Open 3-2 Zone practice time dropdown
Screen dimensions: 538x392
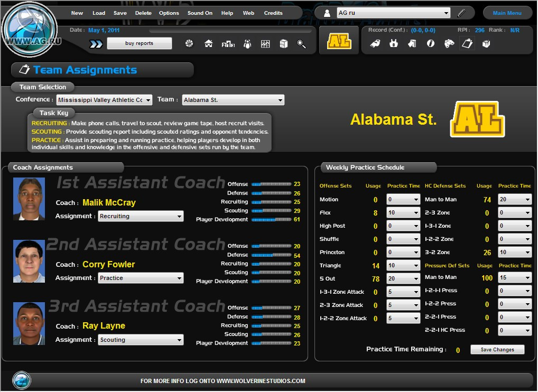pos(515,252)
